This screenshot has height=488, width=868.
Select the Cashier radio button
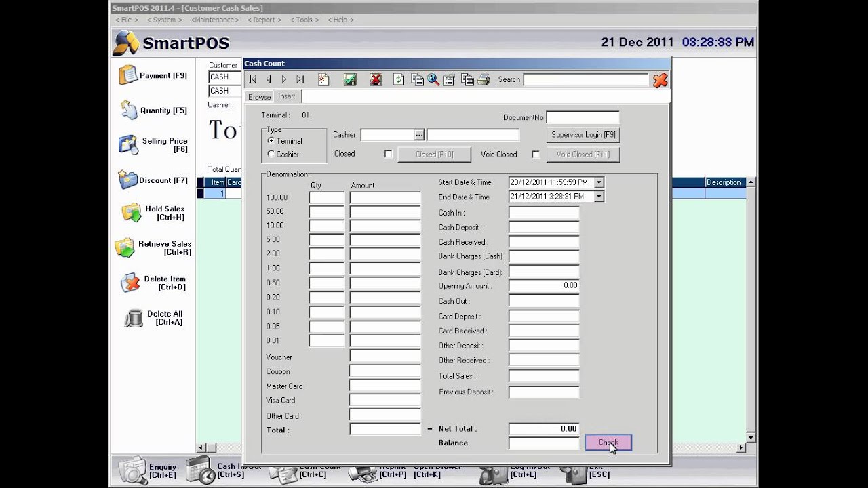271,154
